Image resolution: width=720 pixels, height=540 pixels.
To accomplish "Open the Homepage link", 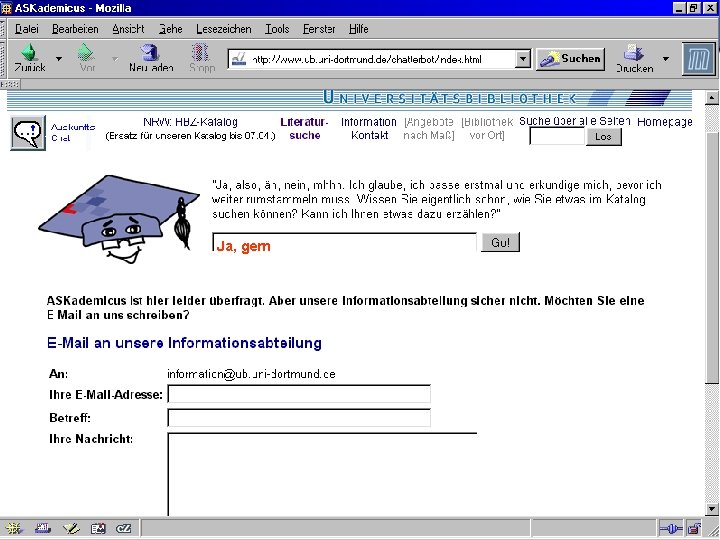I will click(664, 122).
